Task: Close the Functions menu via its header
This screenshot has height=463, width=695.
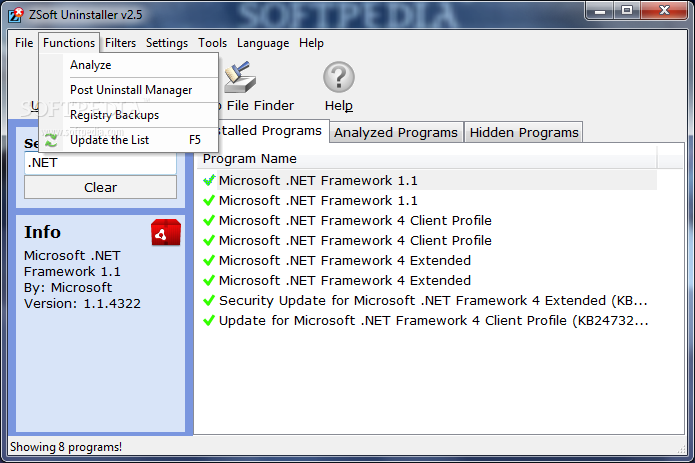Action: click(x=69, y=43)
